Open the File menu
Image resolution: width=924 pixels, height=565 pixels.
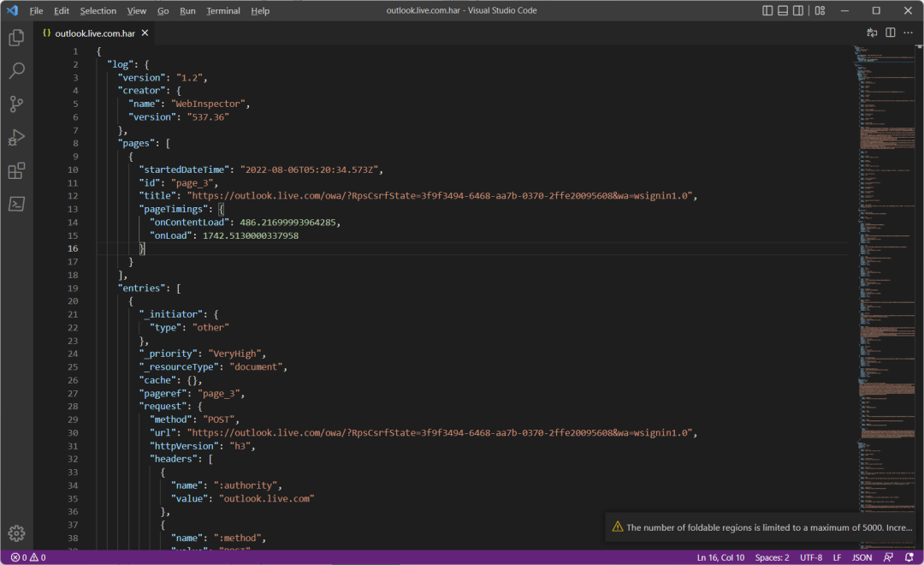pos(36,10)
